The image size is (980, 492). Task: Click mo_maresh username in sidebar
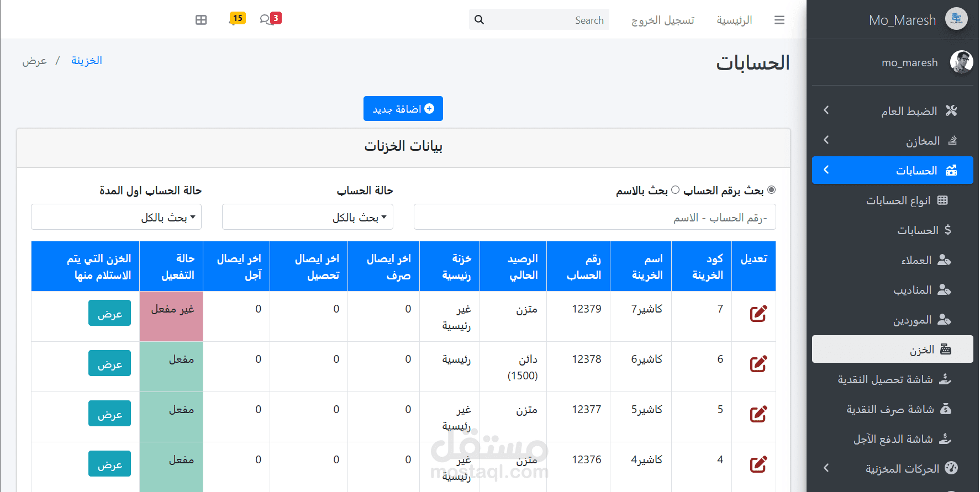point(910,62)
